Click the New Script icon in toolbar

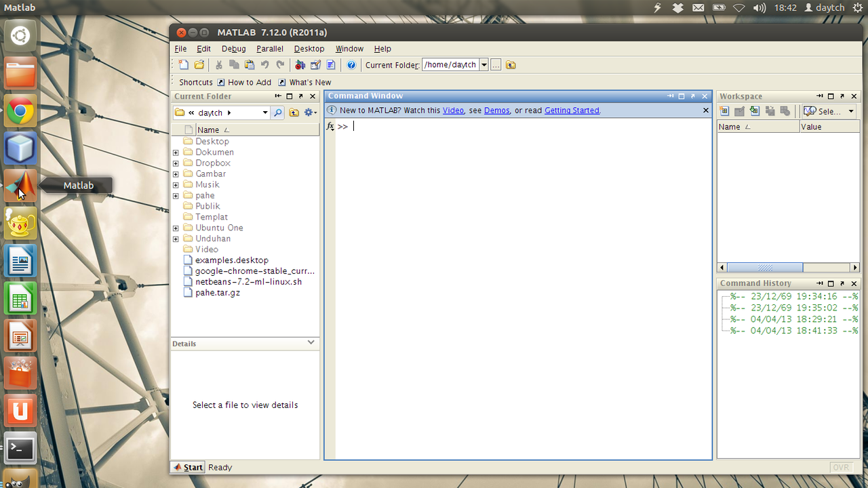click(x=183, y=65)
